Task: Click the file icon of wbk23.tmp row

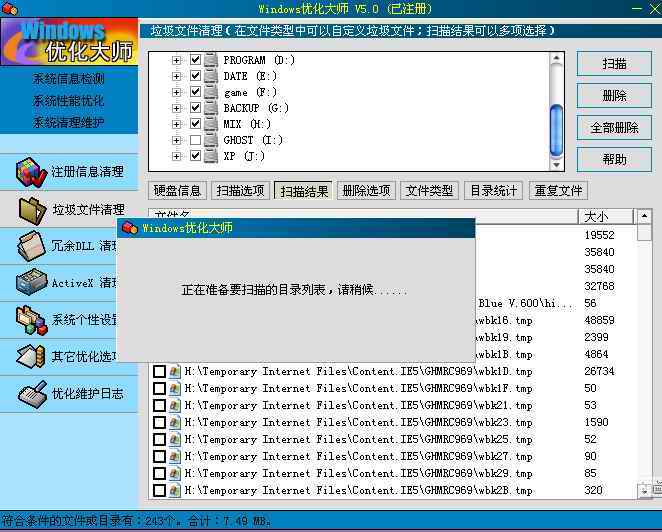Action: click(174, 422)
